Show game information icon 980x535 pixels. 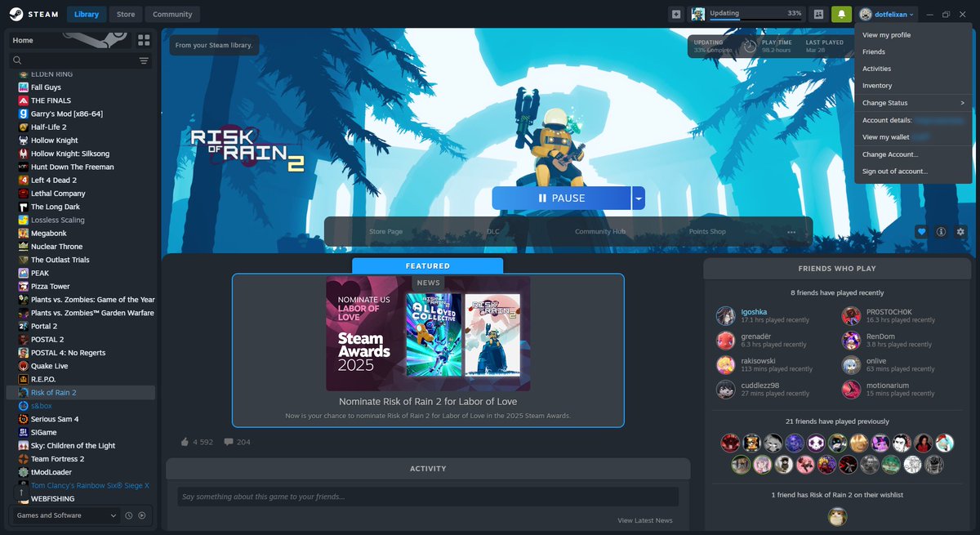[941, 232]
